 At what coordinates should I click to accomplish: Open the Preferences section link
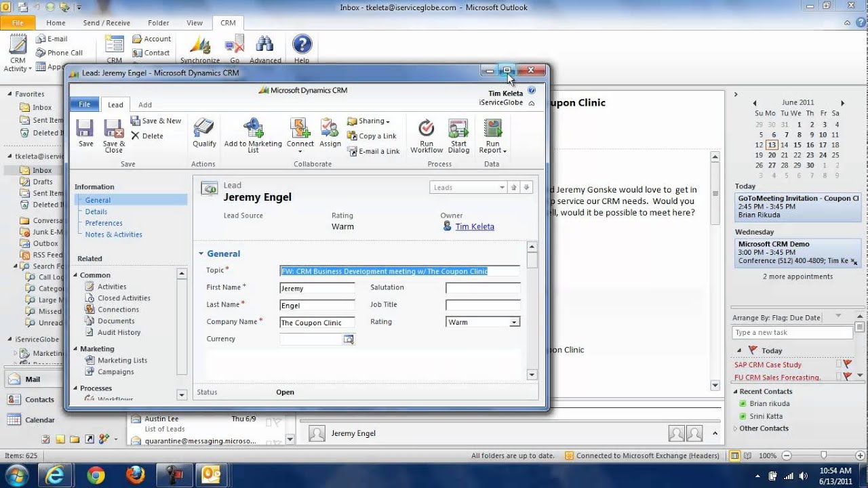104,223
